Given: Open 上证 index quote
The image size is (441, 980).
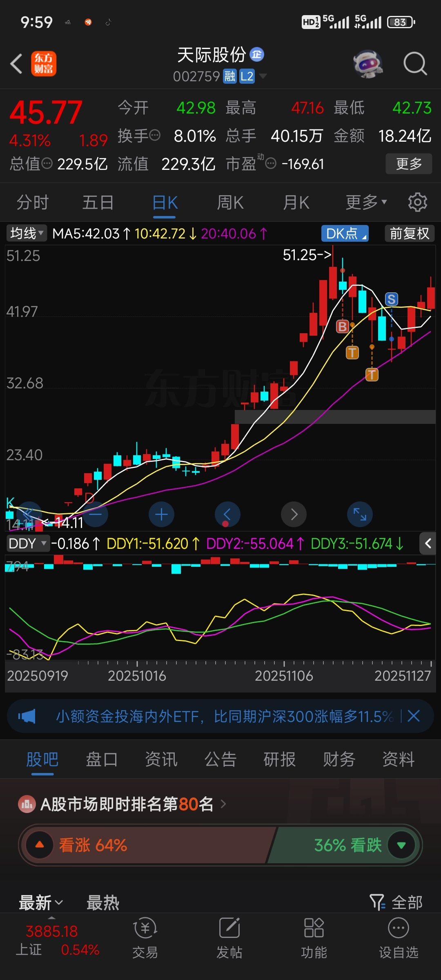Looking at the screenshot, I should pyautogui.click(x=57, y=941).
